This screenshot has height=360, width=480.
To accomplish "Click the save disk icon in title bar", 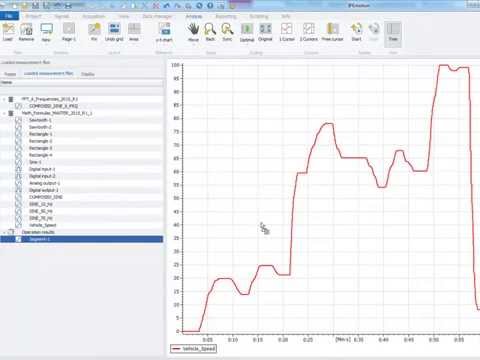I will pos(36,6).
